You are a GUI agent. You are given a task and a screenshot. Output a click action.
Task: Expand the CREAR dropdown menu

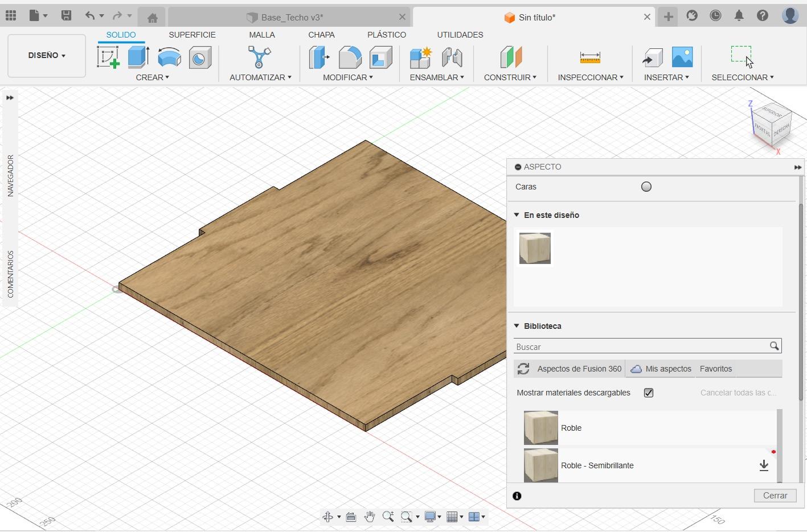tap(152, 77)
